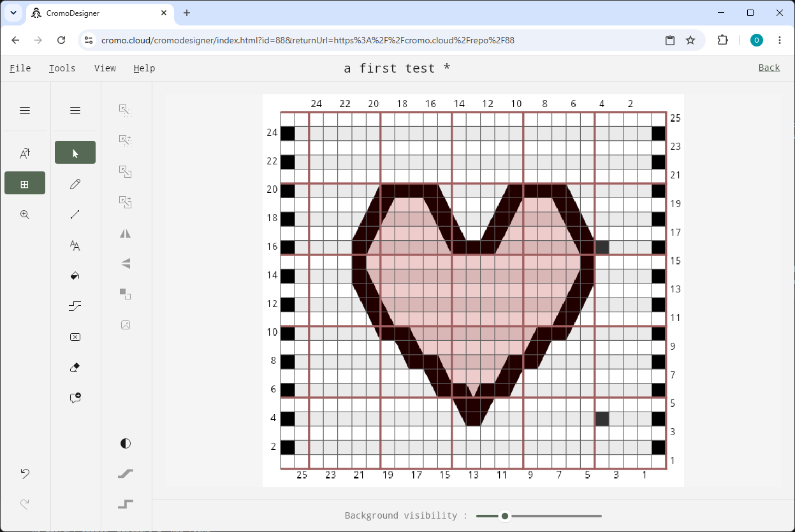Select the smooth diagonal line style
Viewport: 795px width, 532px height.
[126, 473]
